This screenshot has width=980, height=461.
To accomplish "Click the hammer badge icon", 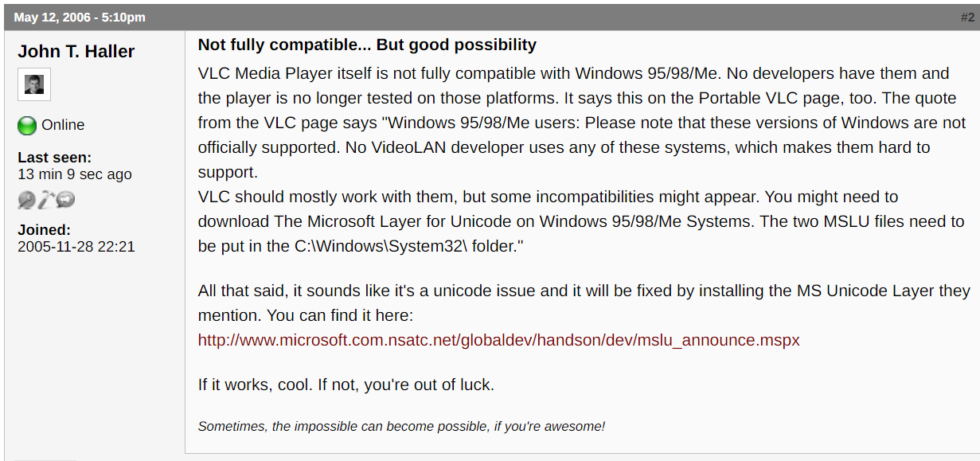I will pyautogui.click(x=46, y=200).
